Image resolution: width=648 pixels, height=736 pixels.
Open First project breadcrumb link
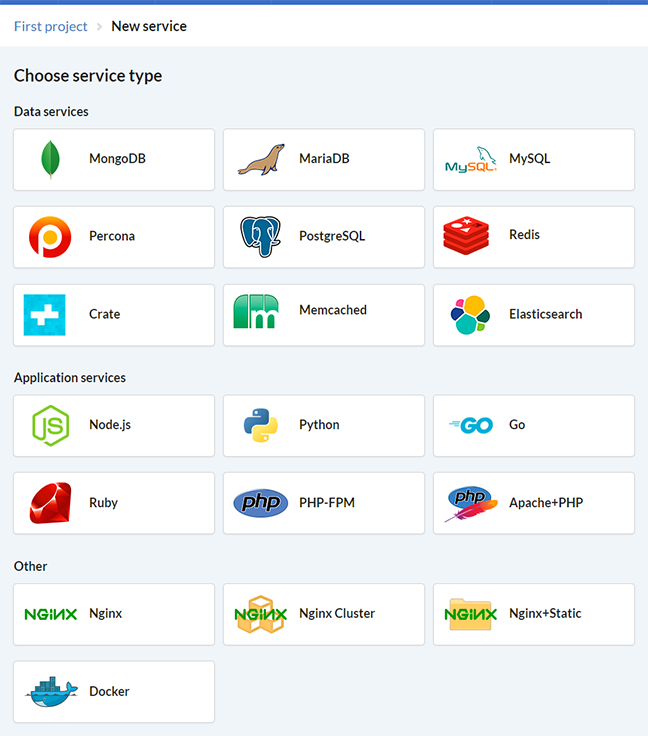tap(51, 26)
